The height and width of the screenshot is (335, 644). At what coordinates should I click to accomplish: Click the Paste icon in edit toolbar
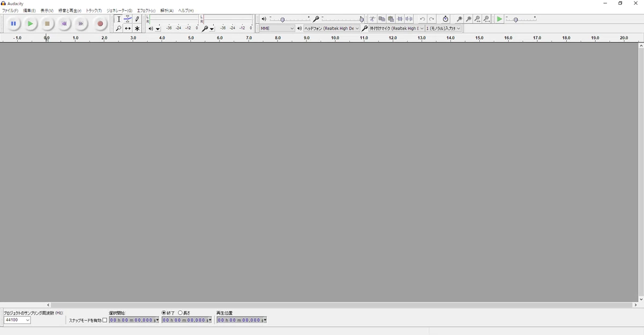[391, 19]
